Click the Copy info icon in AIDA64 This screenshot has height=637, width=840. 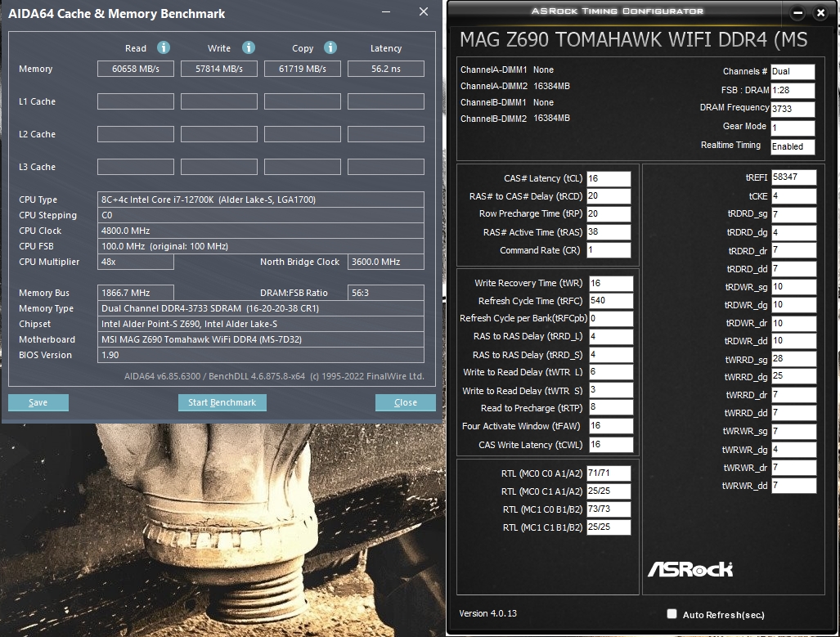click(330, 47)
